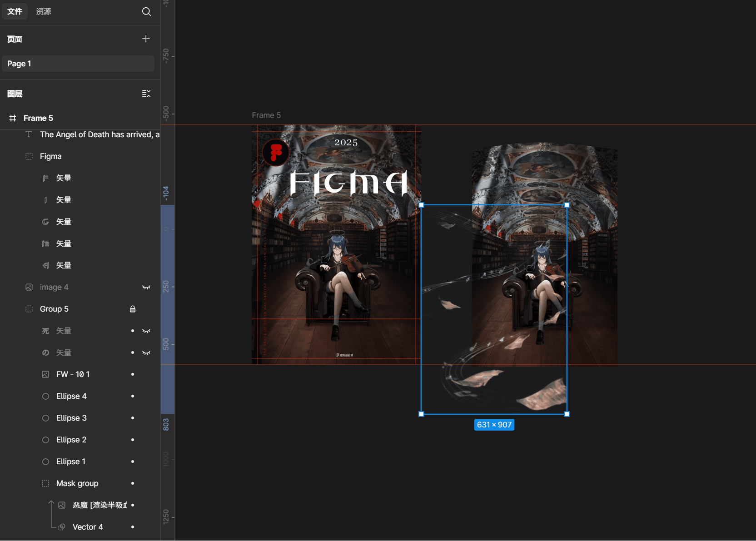Click the red Figma logo badge on poster
The height and width of the screenshot is (541, 756).
(x=275, y=152)
